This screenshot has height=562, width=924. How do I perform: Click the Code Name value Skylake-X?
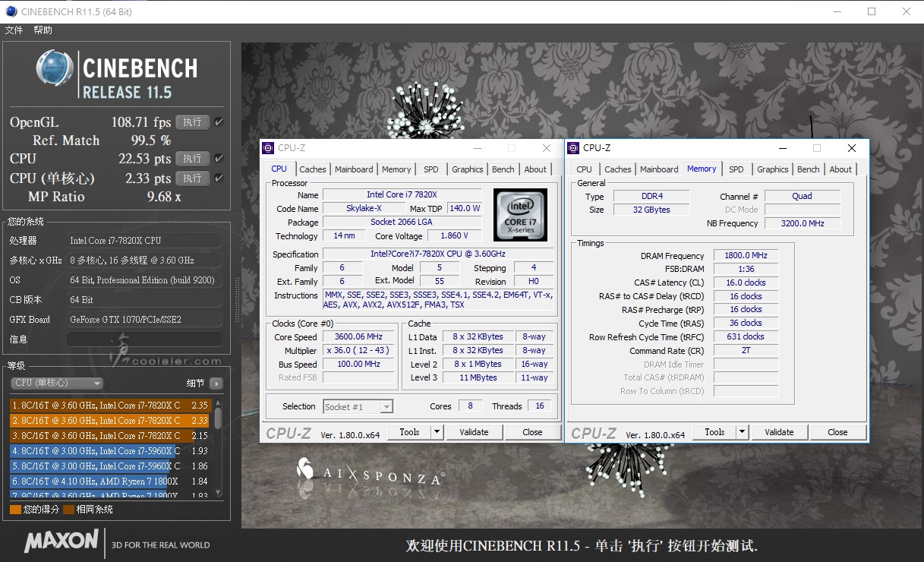(364, 209)
